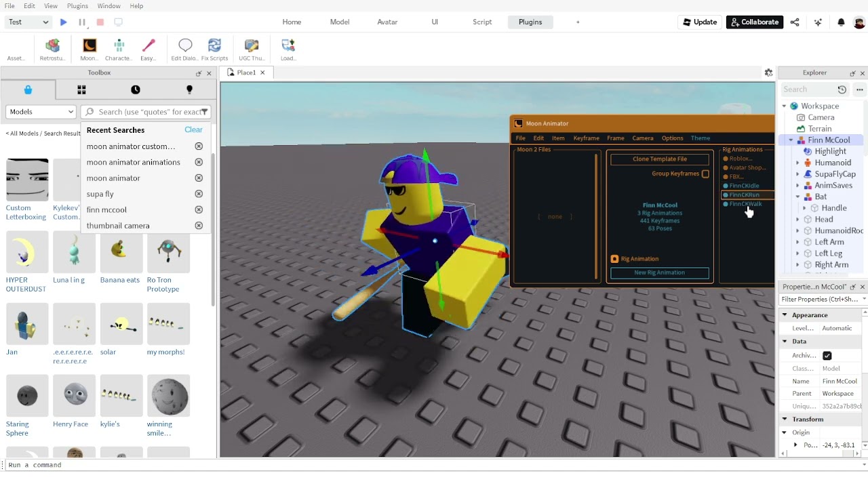The height and width of the screenshot is (488, 868).
Task: Expand the Left Arm node
Action: (797, 242)
